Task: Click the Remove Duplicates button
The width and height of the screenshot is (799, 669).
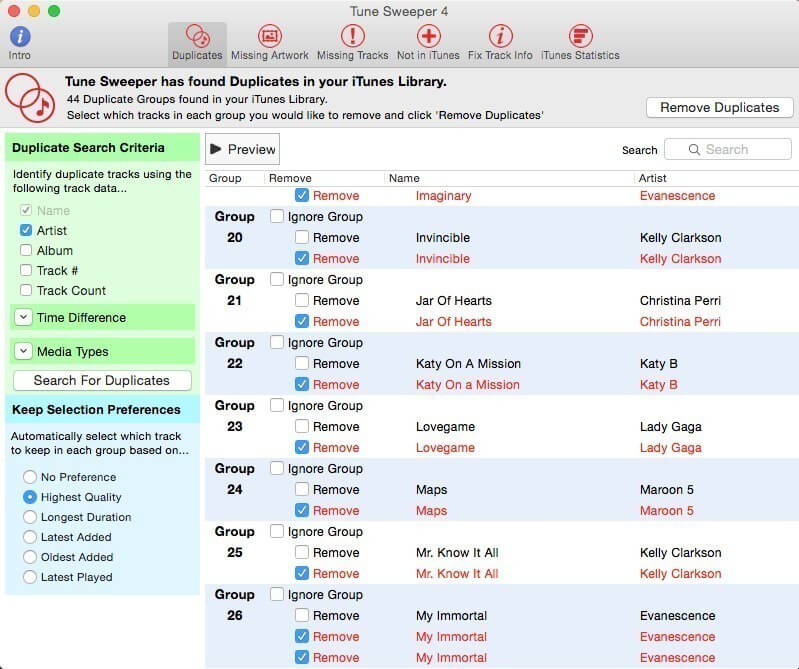Action: [x=719, y=107]
